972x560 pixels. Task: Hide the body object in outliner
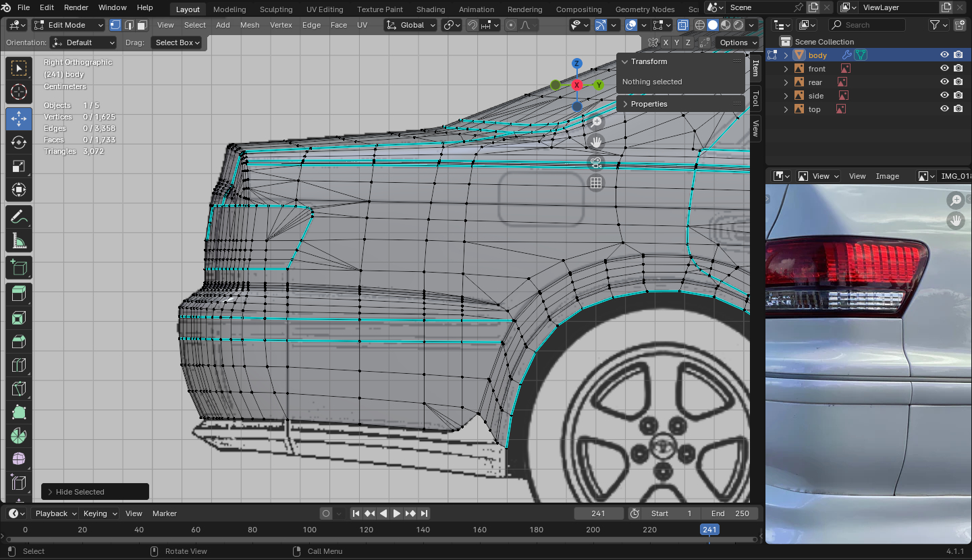pos(944,55)
